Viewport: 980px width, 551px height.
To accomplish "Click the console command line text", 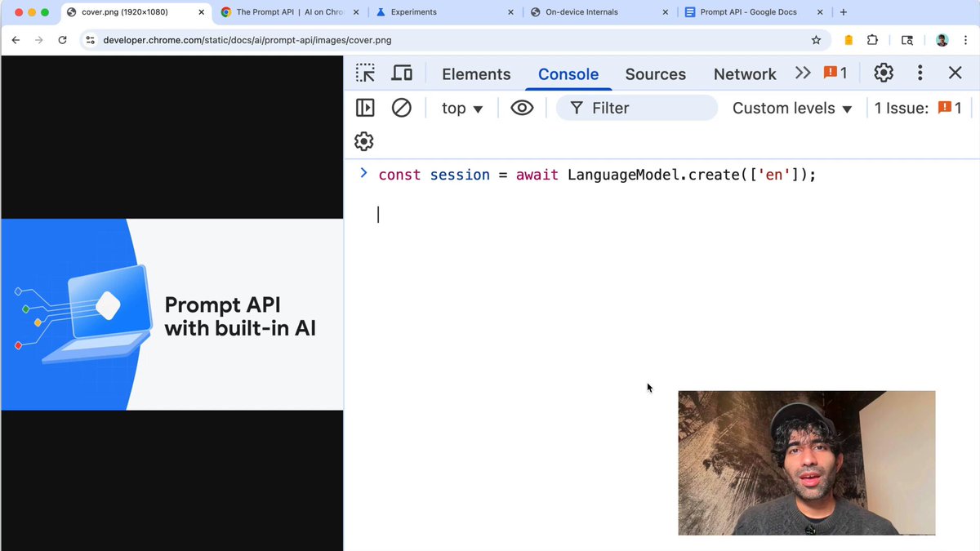I will click(597, 175).
